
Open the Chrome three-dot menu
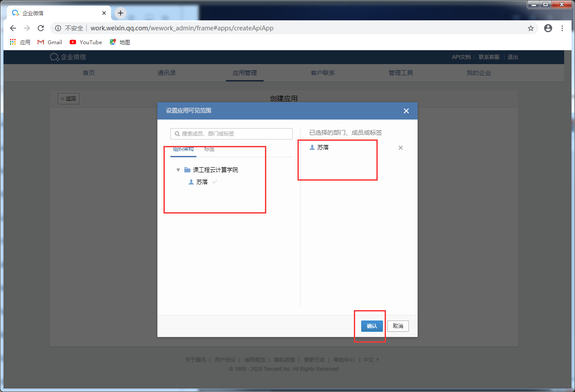click(562, 28)
